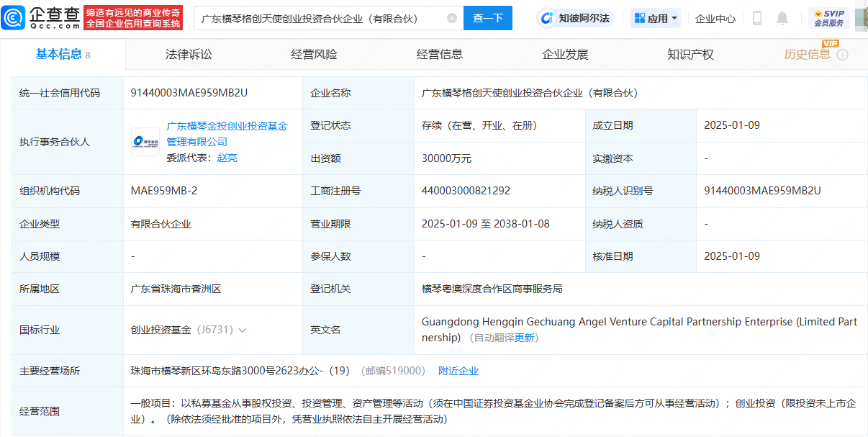Open the user avatar in the header

coord(861,18)
